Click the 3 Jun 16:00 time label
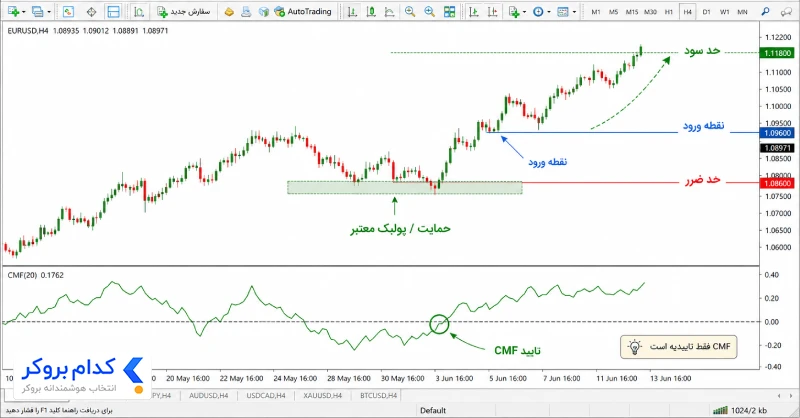This screenshot has width=800, height=418. 454,379
